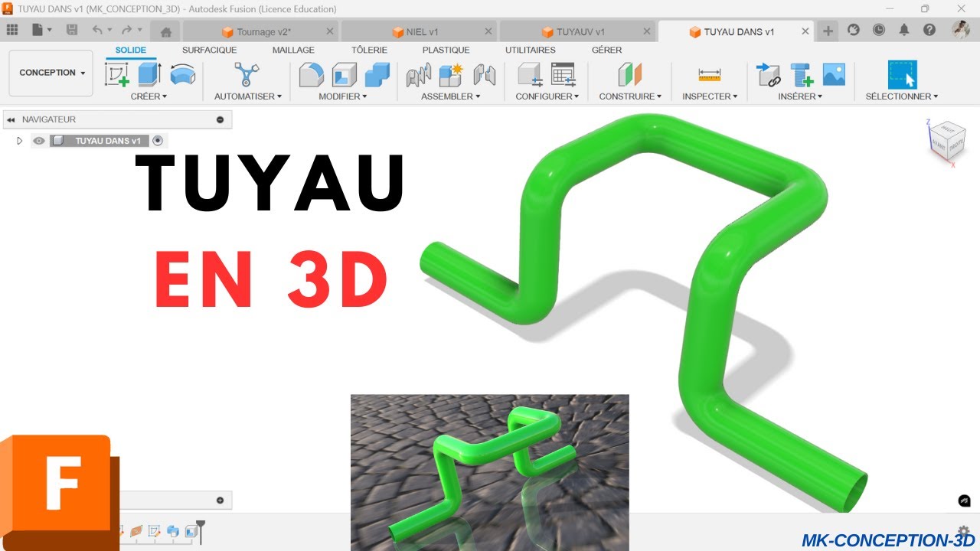Switch to the PLASTIQUE ribbon tab
Screen dimensions: 980x551
[x=446, y=50]
